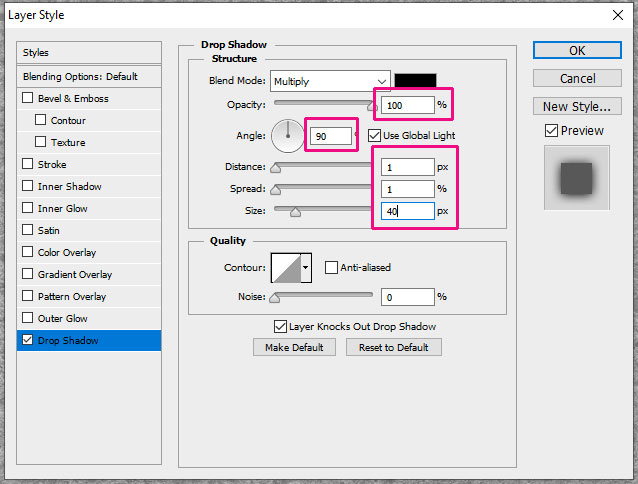Screen dimensions: 638x484
Task: Toggle Use Global Light checkbox
Action: pyautogui.click(x=375, y=135)
